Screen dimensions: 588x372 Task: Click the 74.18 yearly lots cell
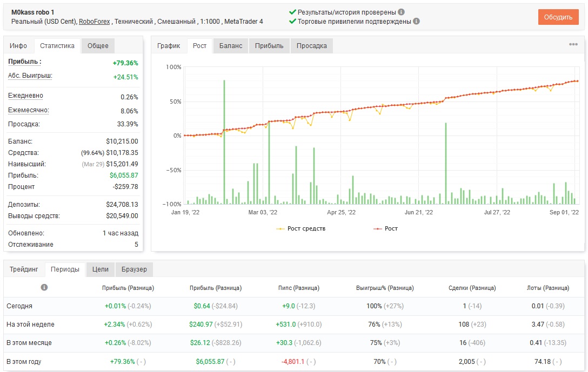coord(543,362)
